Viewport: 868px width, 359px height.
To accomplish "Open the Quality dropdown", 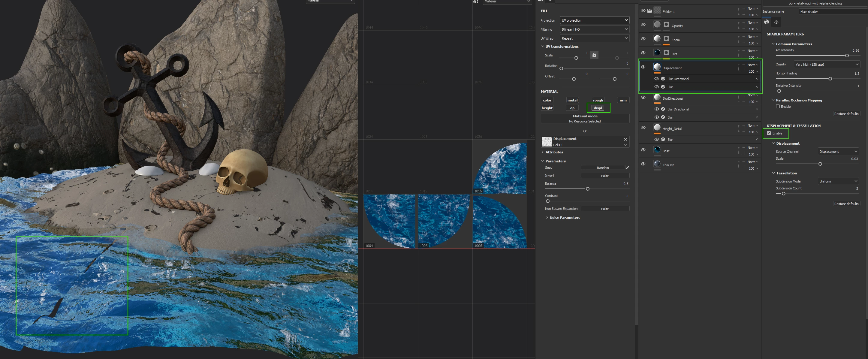I will (x=826, y=64).
